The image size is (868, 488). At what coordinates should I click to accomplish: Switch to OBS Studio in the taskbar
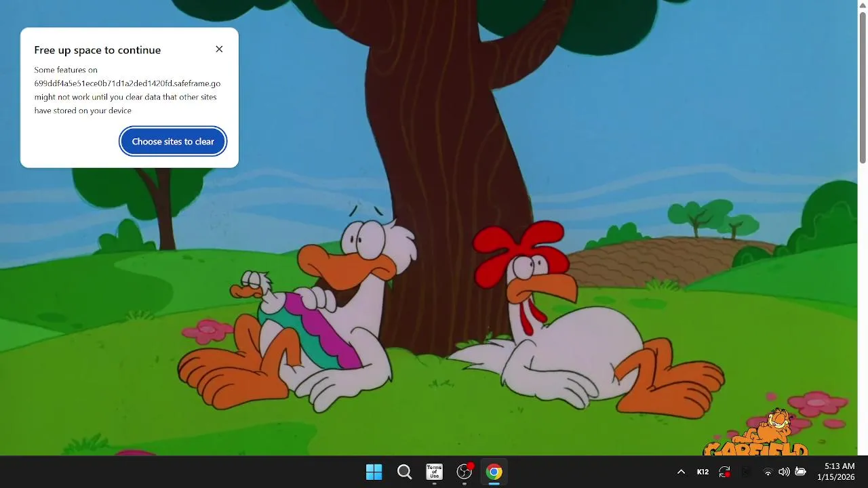pyautogui.click(x=465, y=472)
